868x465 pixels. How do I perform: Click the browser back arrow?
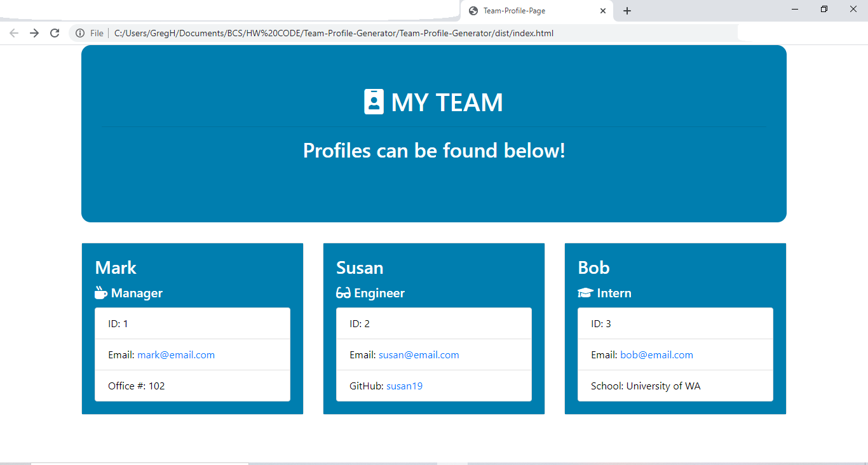(14, 33)
